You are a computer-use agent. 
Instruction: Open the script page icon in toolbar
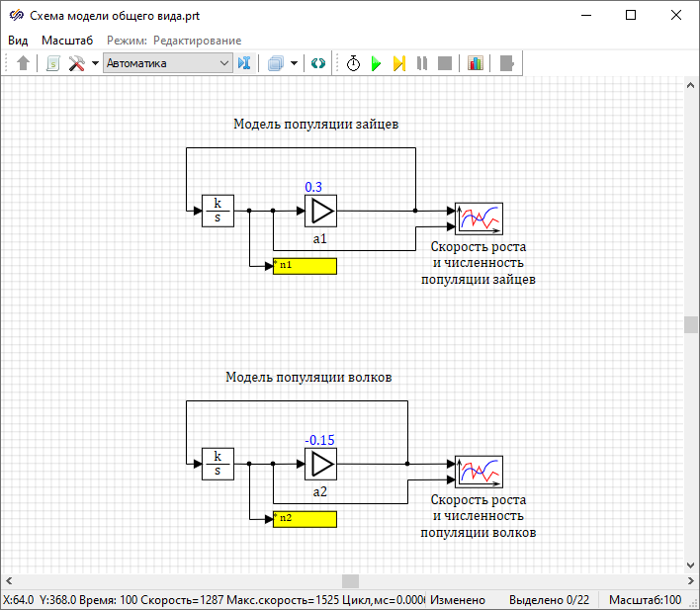click(x=52, y=63)
